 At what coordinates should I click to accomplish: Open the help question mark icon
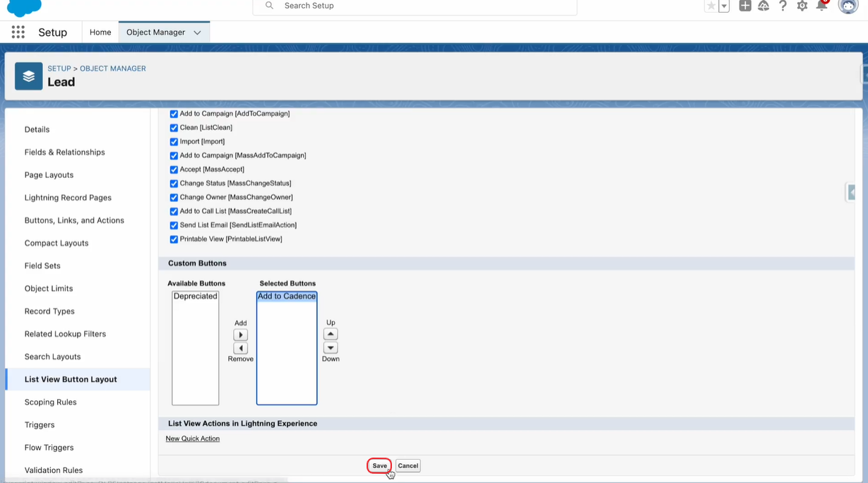coord(783,6)
